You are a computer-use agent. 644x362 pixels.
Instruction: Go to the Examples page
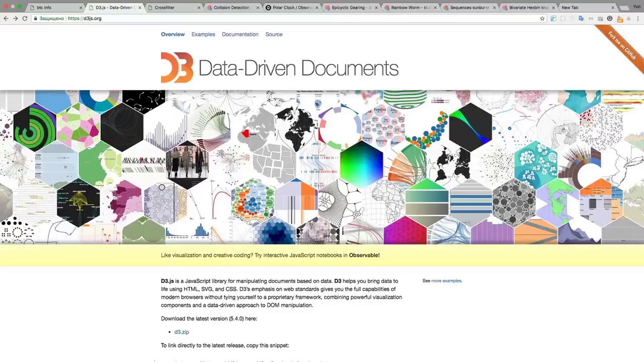(203, 34)
